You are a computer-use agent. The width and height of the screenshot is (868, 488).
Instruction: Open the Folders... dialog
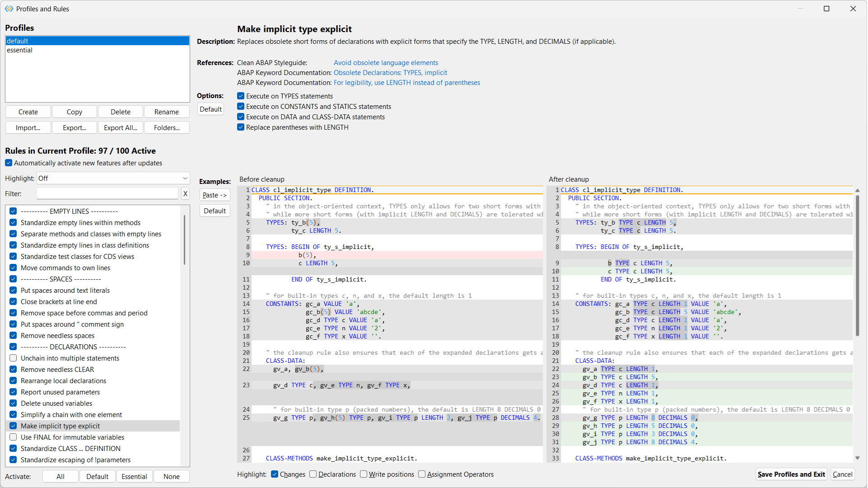click(167, 128)
